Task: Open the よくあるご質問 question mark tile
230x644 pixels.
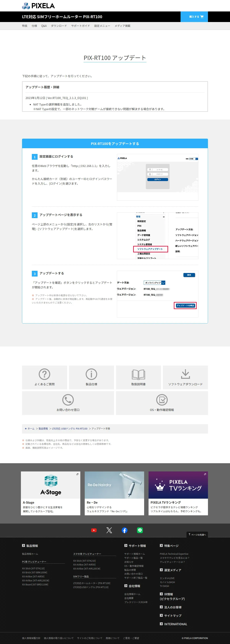Action: pos(44,377)
